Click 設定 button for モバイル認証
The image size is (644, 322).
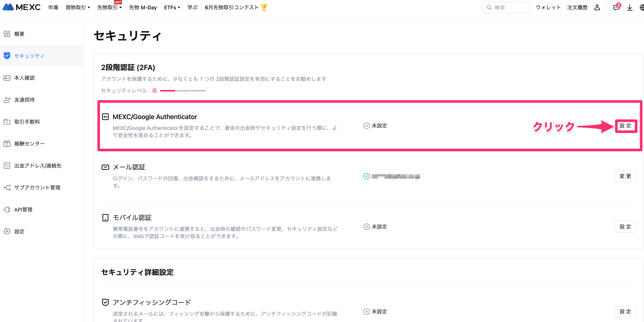[x=625, y=227]
